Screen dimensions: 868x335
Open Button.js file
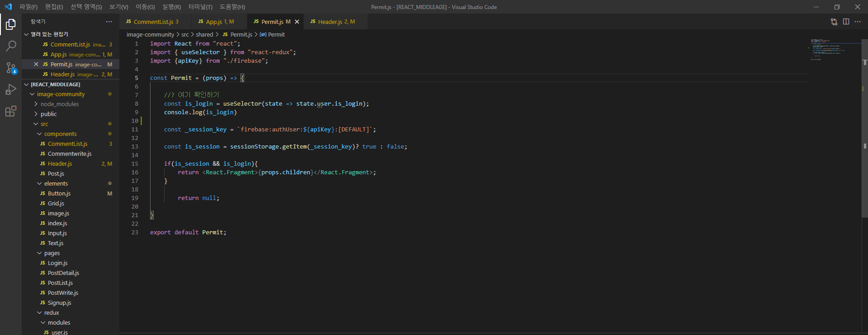[x=71, y=193]
